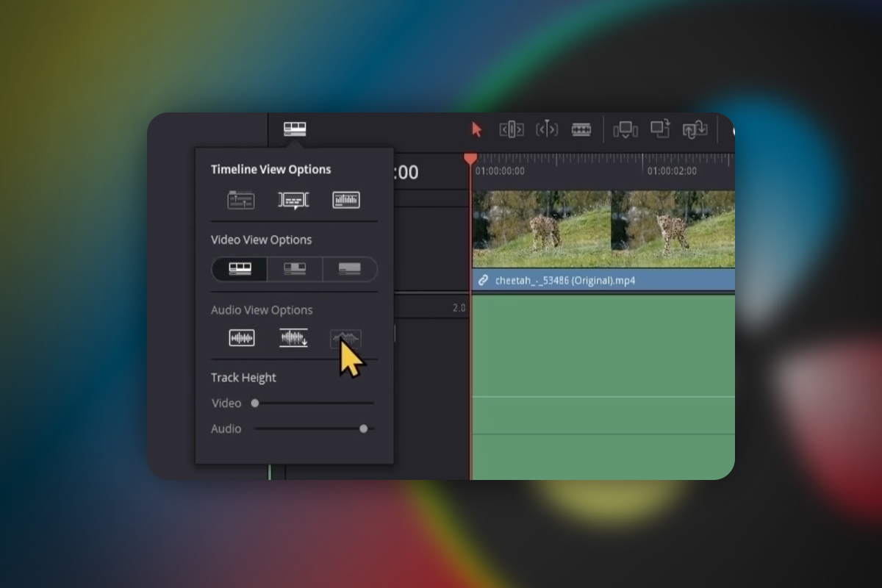Select Filmstrip video view option
The width and height of the screenshot is (882, 588).
(x=240, y=269)
